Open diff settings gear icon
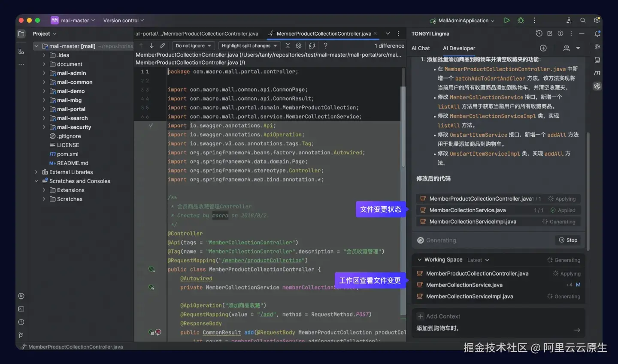This screenshot has width=618, height=364. click(299, 45)
